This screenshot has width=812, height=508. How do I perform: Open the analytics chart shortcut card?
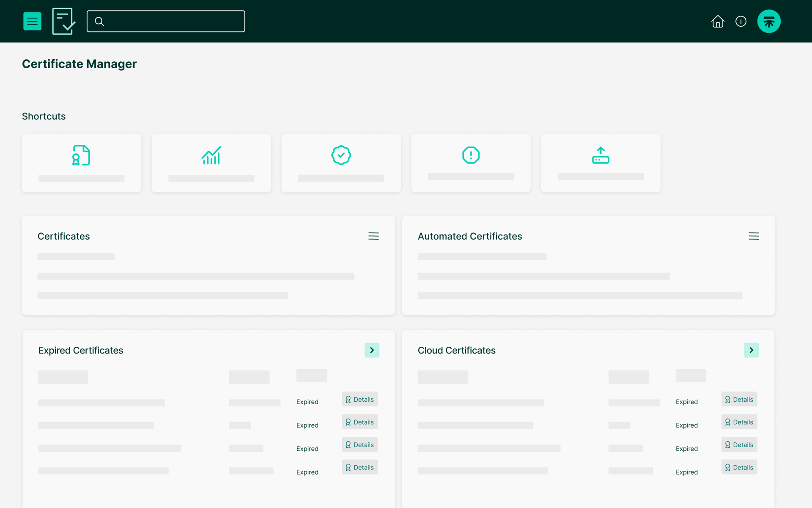pyautogui.click(x=211, y=163)
